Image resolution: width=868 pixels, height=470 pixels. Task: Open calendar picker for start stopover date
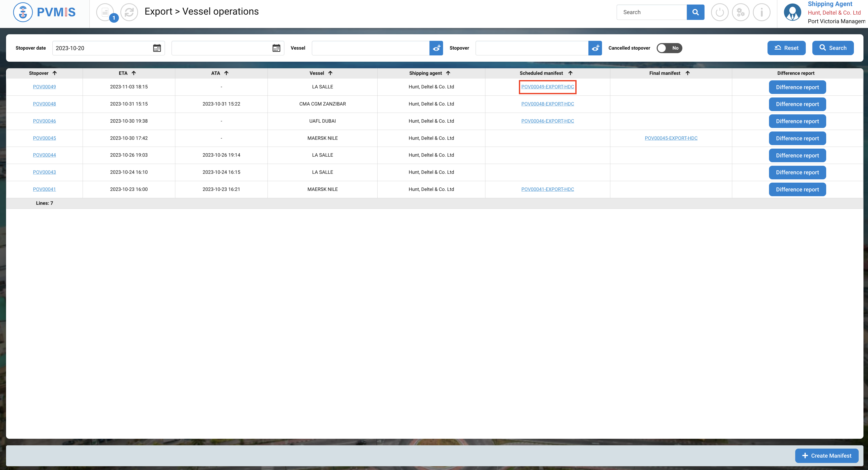157,48
